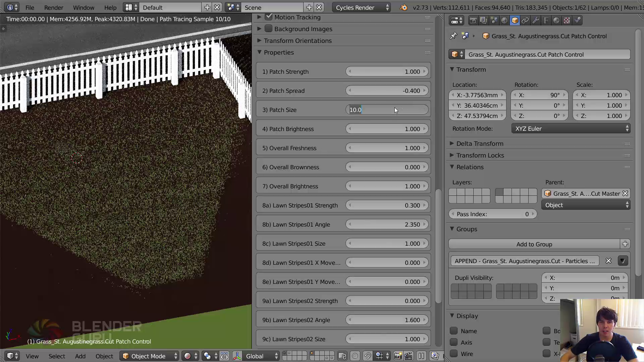Image resolution: width=644 pixels, height=362 pixels.
Task: Click the Patch Size value input field
Action: click(386, 110)
